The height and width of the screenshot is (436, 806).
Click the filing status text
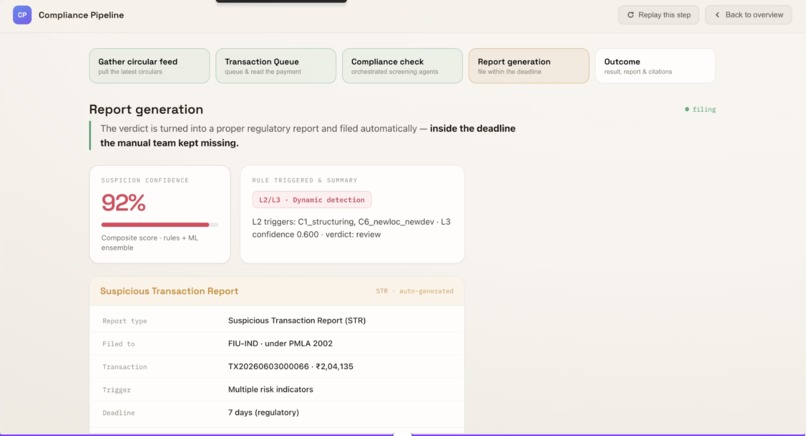click(x=704, y=109)
